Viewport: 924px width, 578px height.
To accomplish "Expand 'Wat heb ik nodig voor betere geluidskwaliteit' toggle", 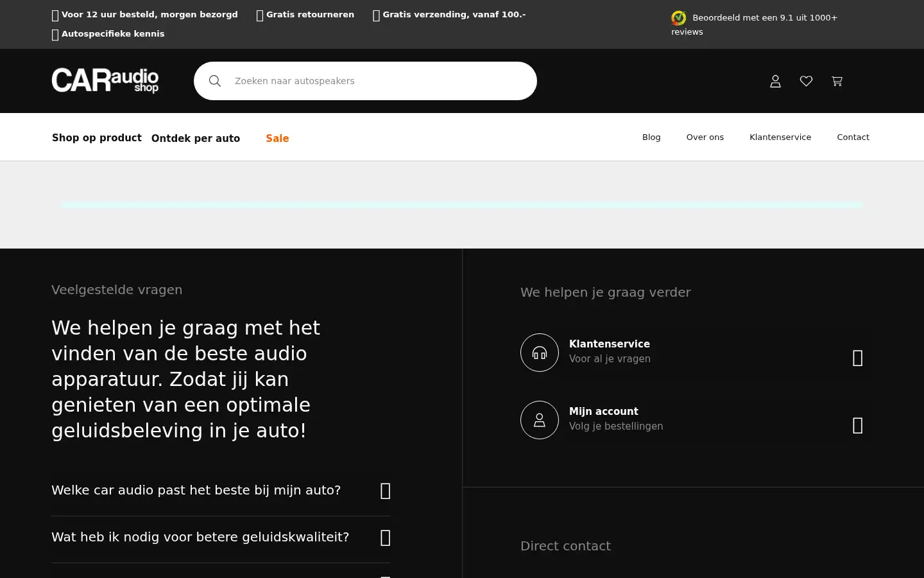I will pyautogui.click(x=386, y=538).
